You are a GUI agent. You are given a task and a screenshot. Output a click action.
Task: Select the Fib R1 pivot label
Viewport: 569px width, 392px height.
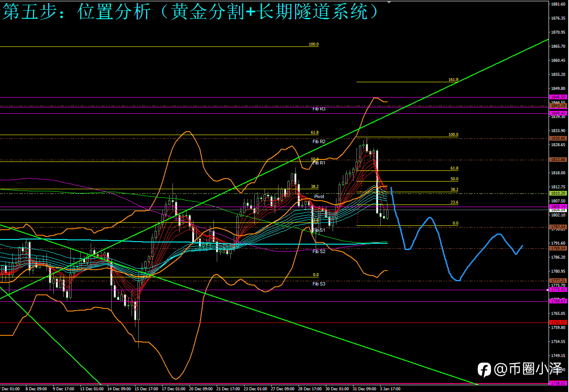coord(319,163)
